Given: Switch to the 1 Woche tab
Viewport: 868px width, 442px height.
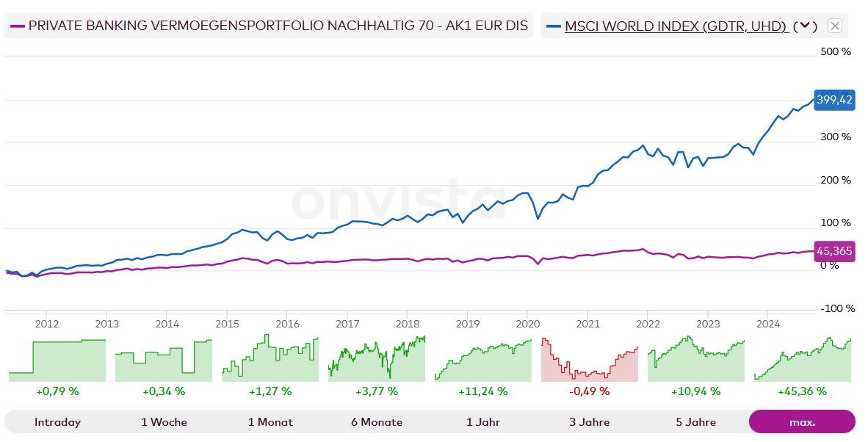Looking at the screenshot, I should (164, 422).
